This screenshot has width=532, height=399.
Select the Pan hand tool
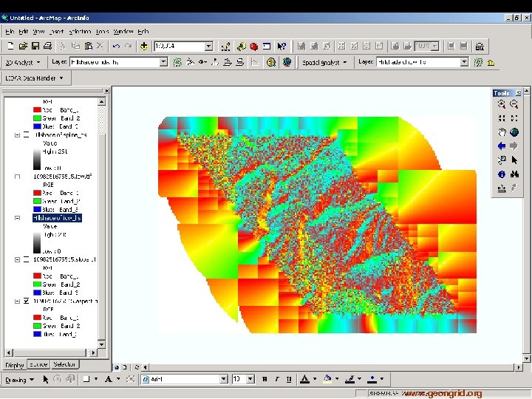502,132
